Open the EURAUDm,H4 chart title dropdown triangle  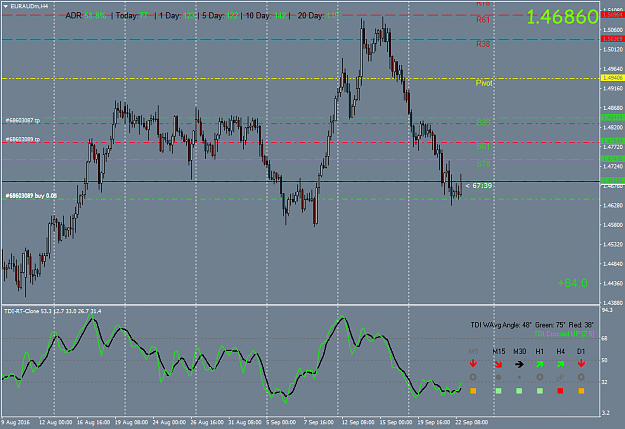(6, 6)
